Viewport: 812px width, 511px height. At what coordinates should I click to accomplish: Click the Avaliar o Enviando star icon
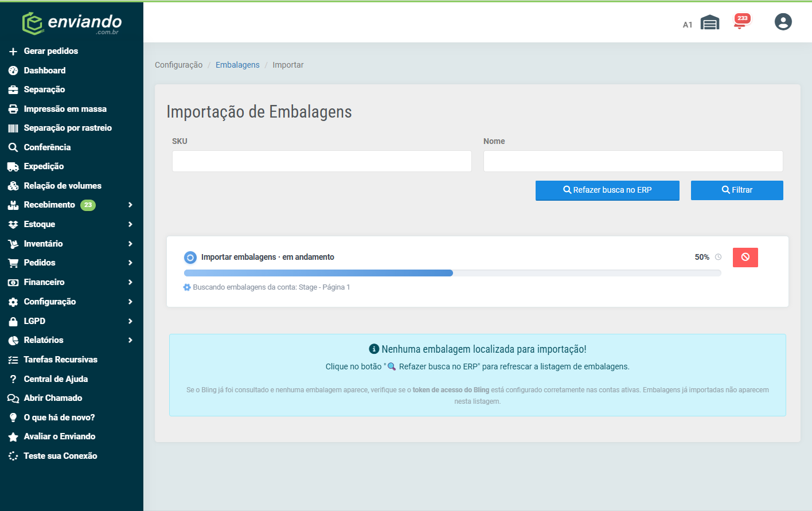click(x=13, y=436)
